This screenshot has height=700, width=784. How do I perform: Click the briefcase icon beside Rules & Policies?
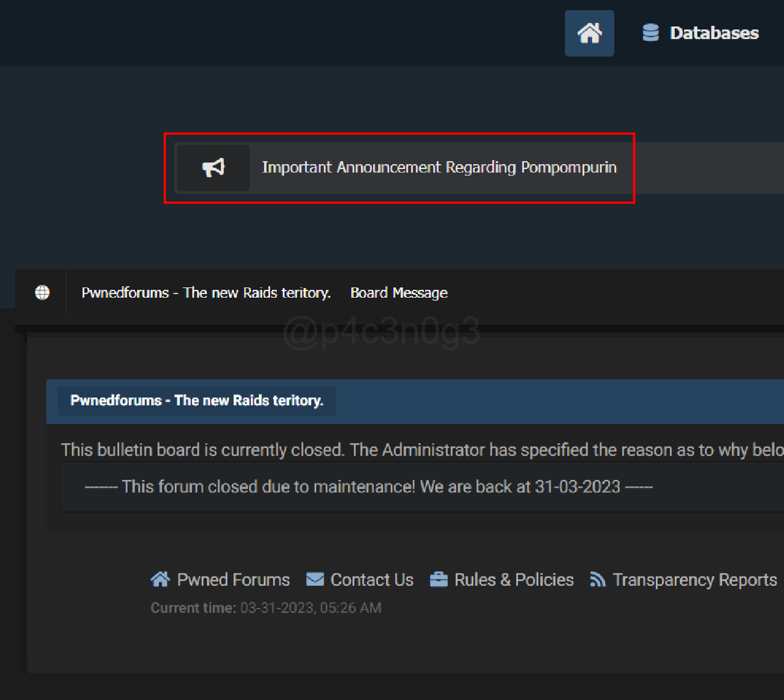(x=438, y=579)
